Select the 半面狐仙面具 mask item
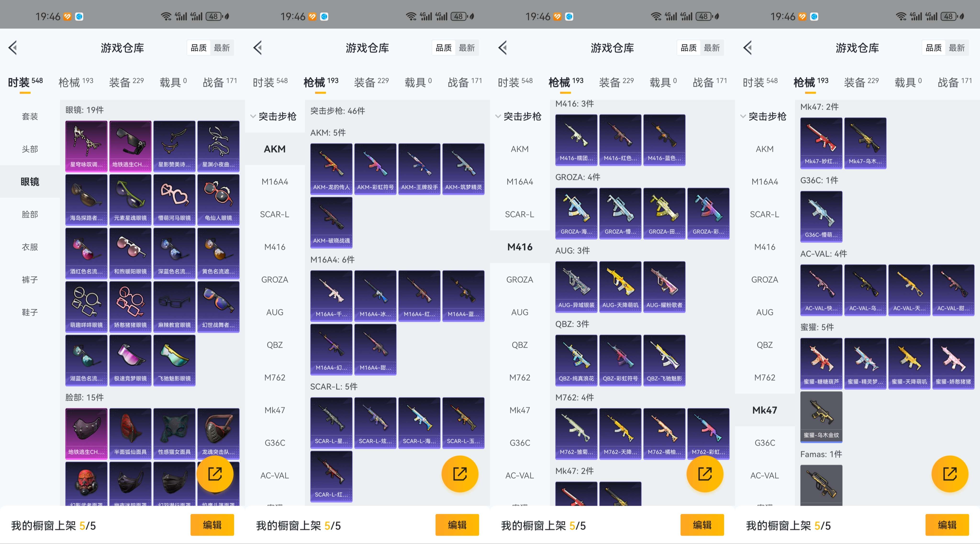This screenshot has width=980, height=544. (130, 434)
